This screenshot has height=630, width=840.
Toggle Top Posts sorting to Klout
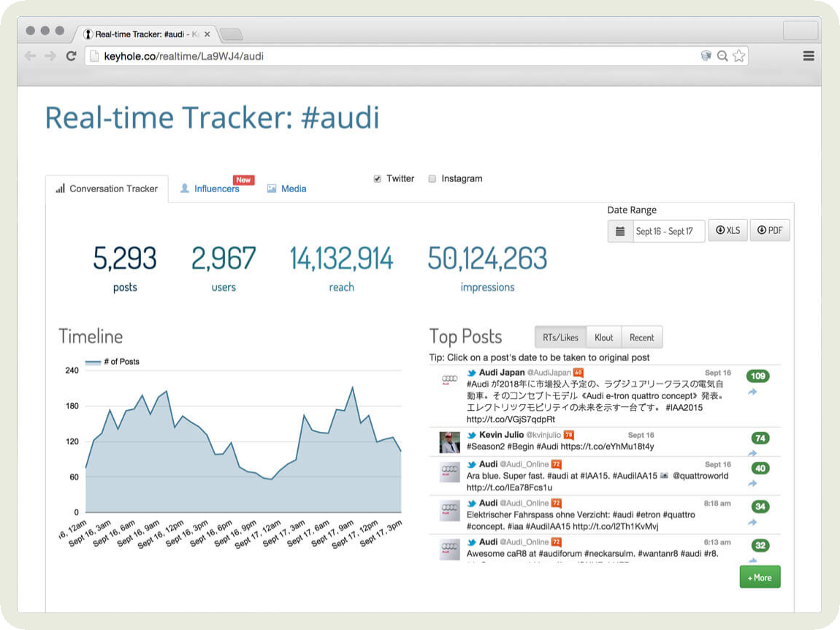click(603, 338)
